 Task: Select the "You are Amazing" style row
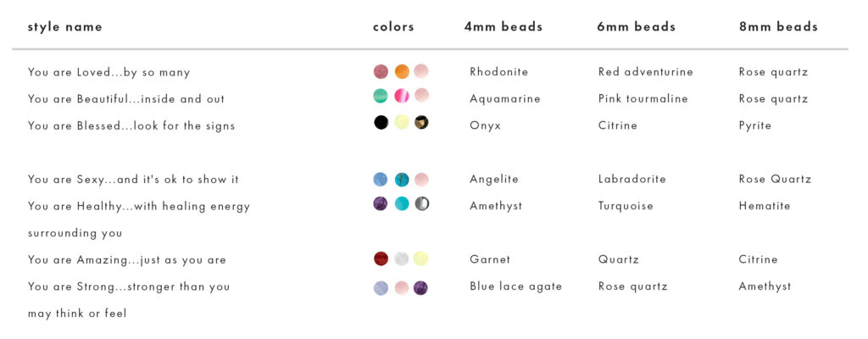(126, 259)
